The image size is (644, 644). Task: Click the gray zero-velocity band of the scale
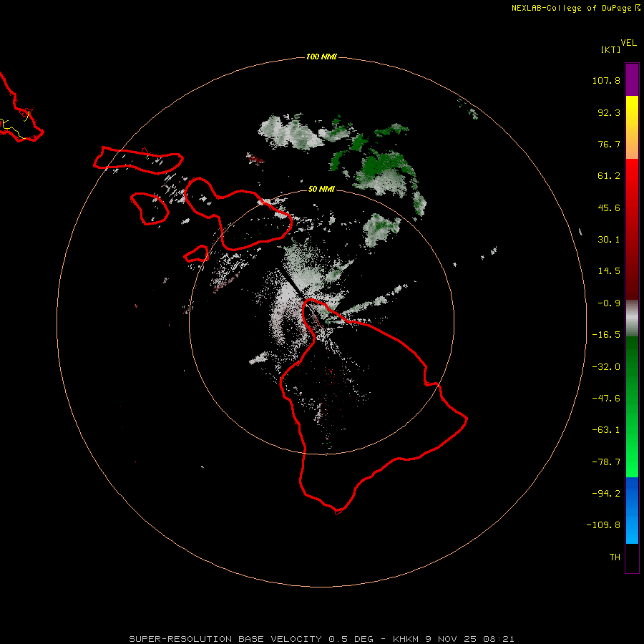(632, 318)
